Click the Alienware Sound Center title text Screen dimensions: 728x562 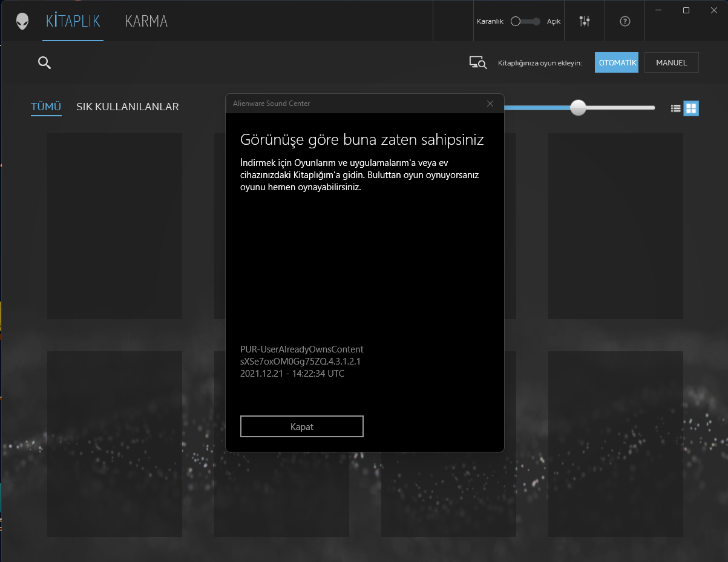click(x=272, y=104)
